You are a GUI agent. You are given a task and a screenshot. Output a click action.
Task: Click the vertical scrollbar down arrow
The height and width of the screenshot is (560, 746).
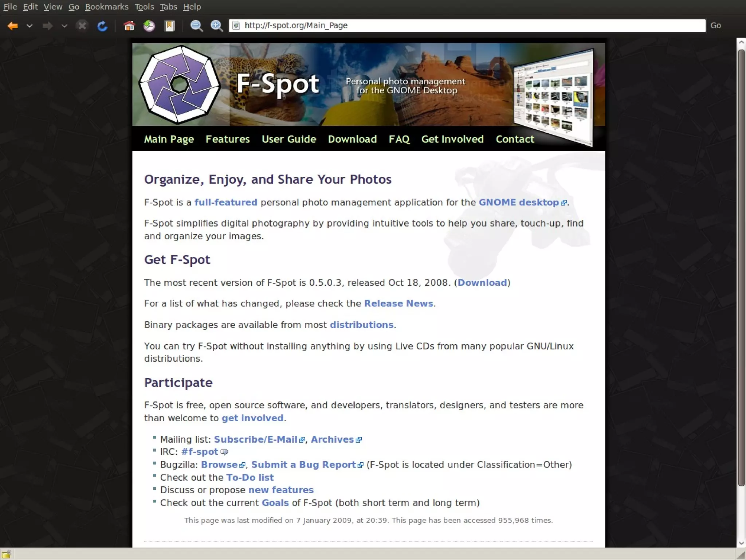741,543
